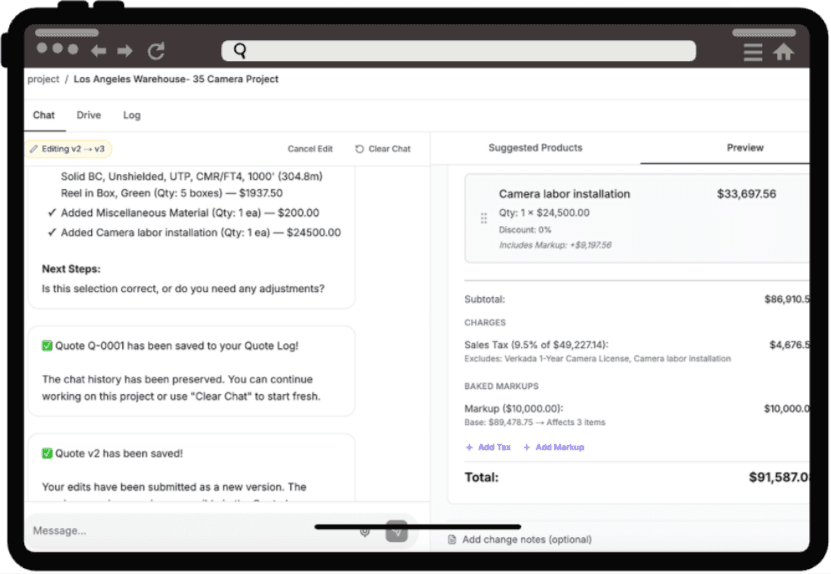The width and height of the screenshot is (831, 574).
Task: Click the drag handle on Camera labor installation
Action: click(484, 218)
